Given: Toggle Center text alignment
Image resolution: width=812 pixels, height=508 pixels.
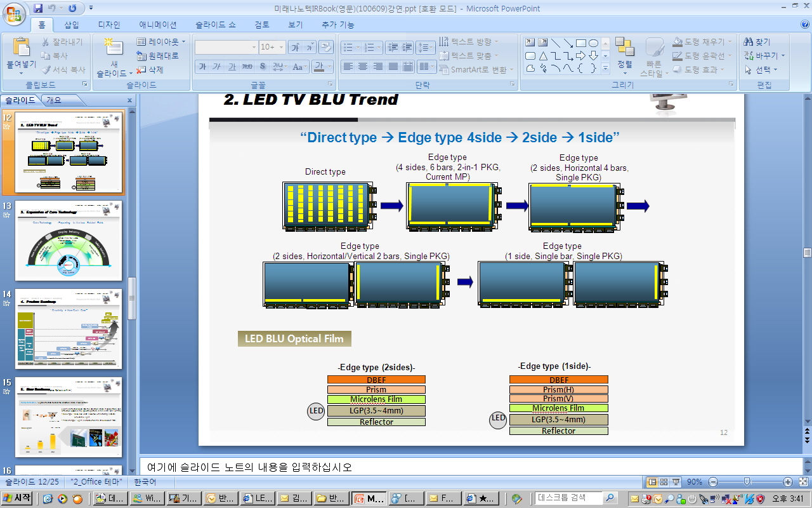Looking at the screenshot, I should click(x=363, y=66).
